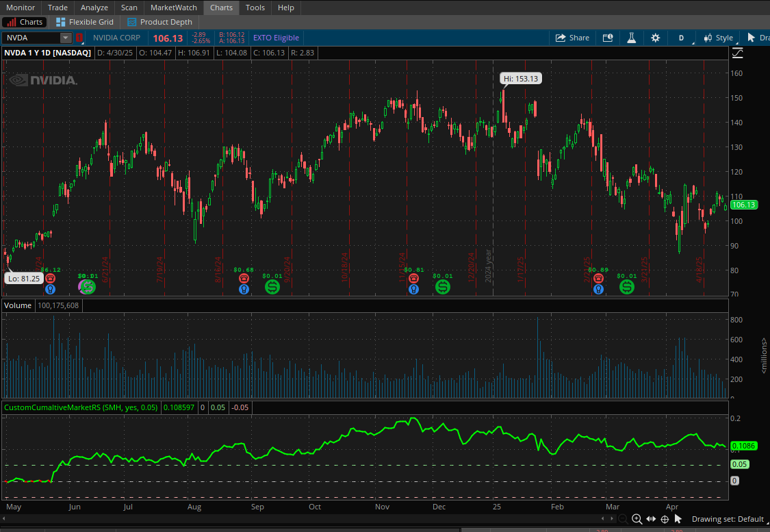Click the Hi: 153.13 price bubble

[x=521, y=79]
